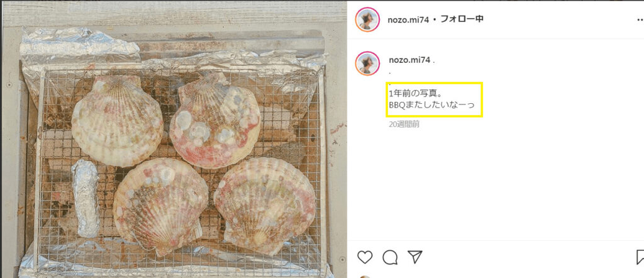Open the 20週間前 timestamp link
The width and height of the screenshot is (644, 278).
404,125
